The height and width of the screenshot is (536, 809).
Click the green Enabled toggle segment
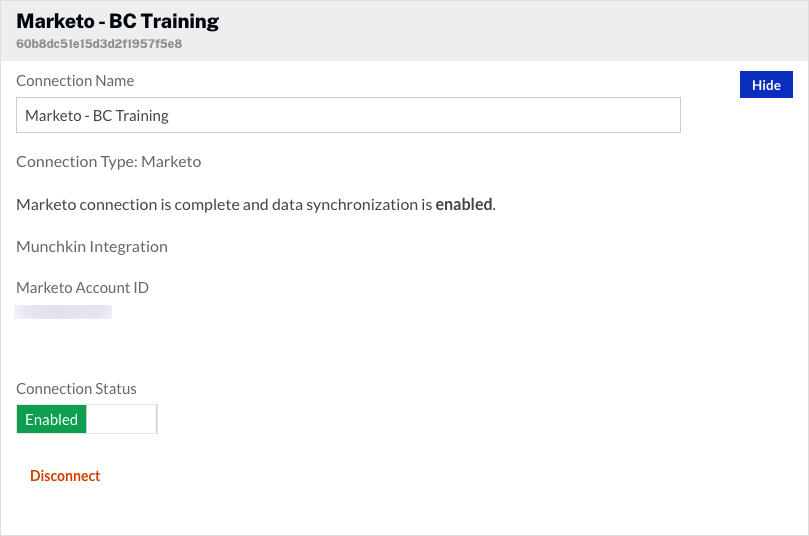coord(52,420)
